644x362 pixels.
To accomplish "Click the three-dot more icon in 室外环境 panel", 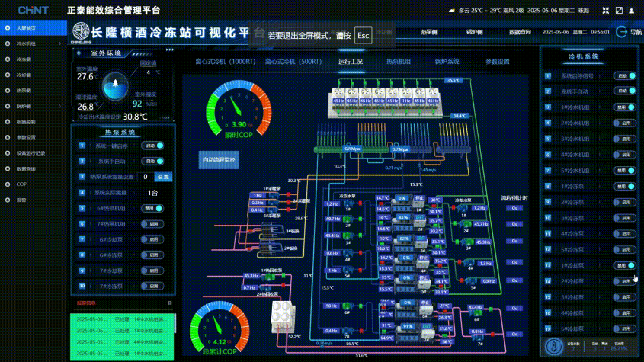I will 170,49.
